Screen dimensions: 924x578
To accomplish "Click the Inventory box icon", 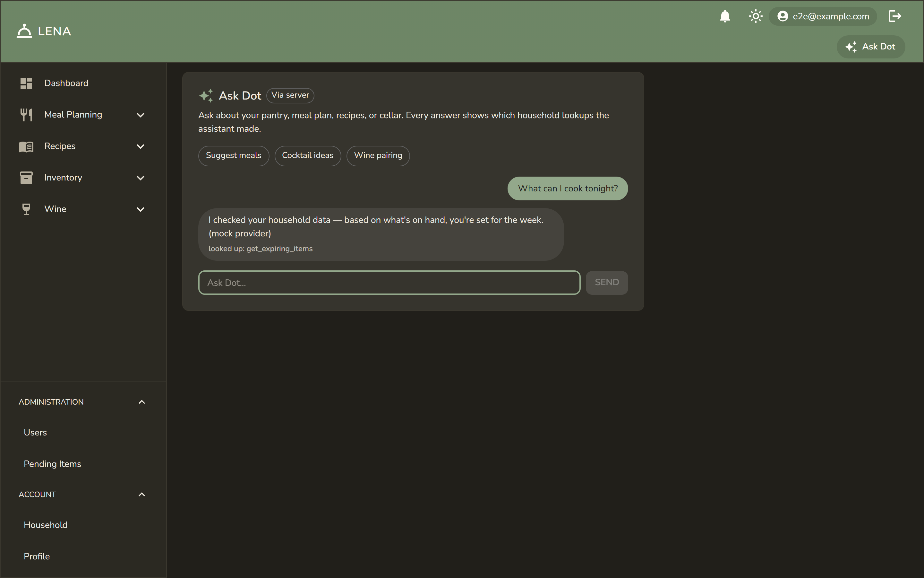I will (x=26, y=178).
